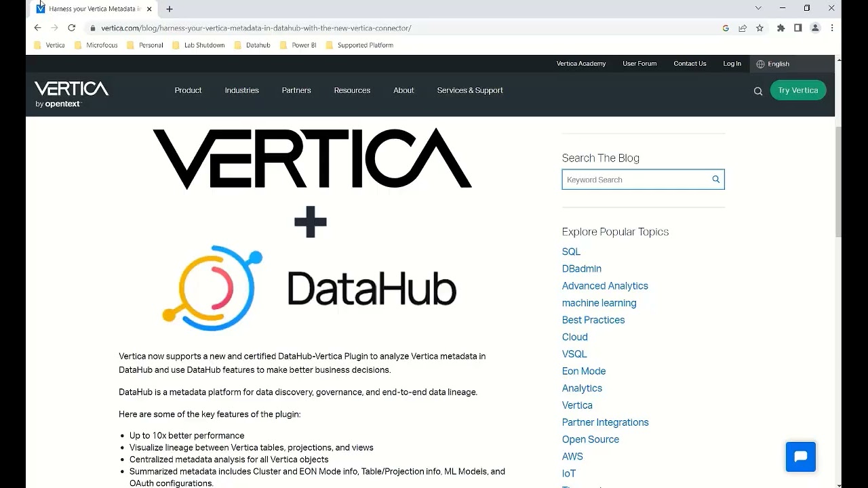Screen dimensions: 868x488
Task: Open the Lab Shutdown bookmarks folder
Action: click(x=198, y=45)
